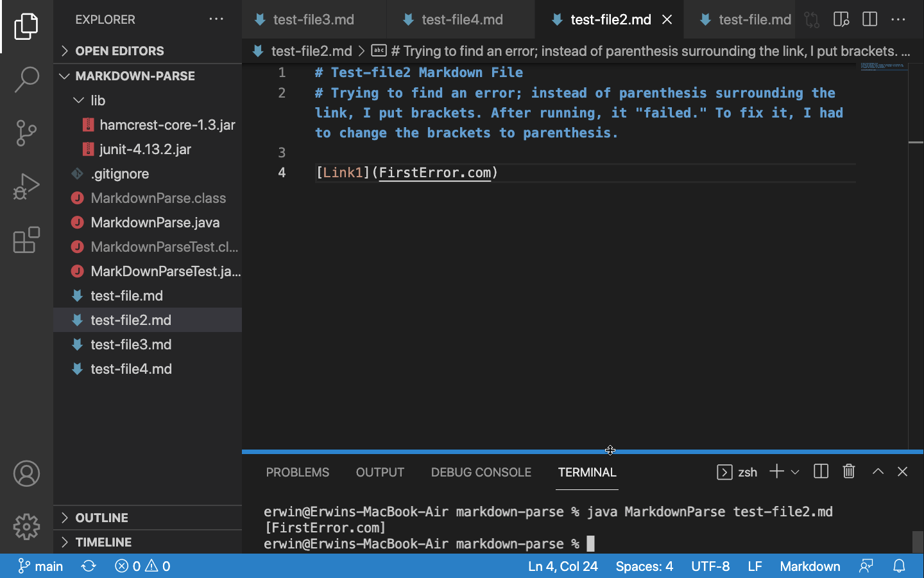Expand the OPEN EDITORS section
The height and width of the screenshot is (578, 924).
click(x=148, y=51)
